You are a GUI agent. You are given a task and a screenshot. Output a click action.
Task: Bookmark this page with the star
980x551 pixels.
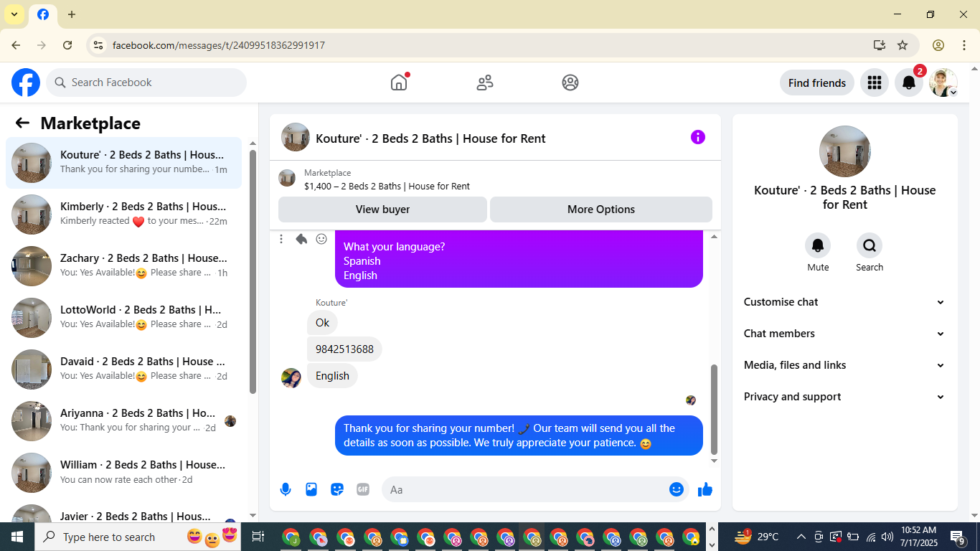[x=903, y=45]
